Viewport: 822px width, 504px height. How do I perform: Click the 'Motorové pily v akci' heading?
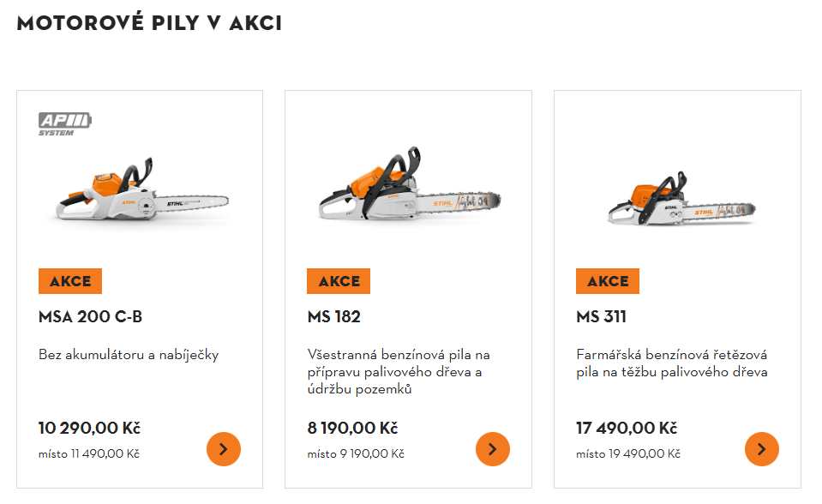click(149, 23)
